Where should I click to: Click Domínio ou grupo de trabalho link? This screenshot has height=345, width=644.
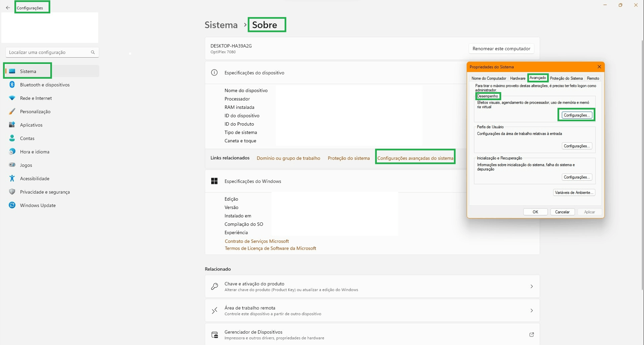(288, 158)
